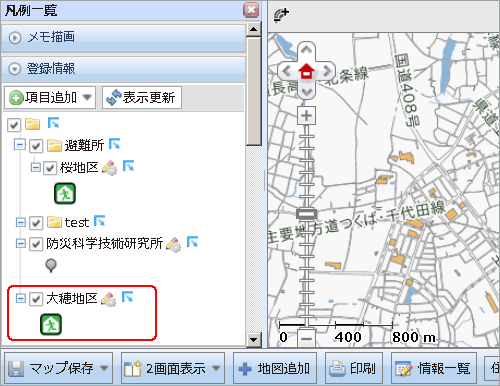Click the 表示更新 refresh button

(x=142, y=98)
